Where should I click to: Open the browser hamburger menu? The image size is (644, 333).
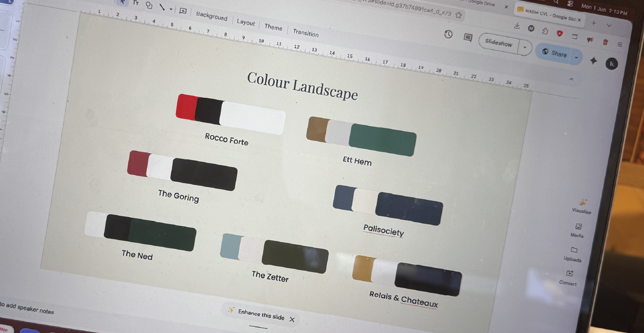pos(620,44)
